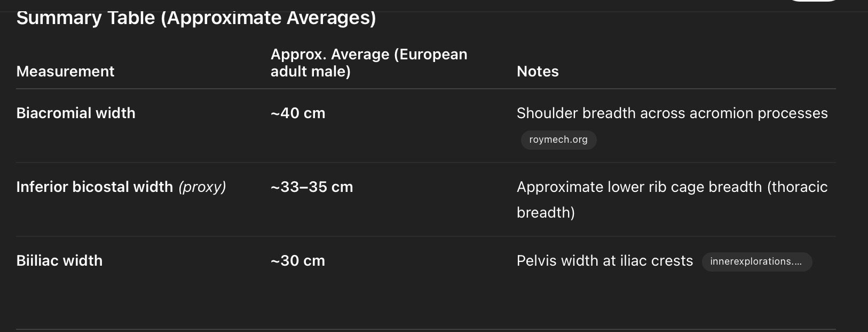Click the Summary Table heading

pyautogui.click(x=196, y=18)
